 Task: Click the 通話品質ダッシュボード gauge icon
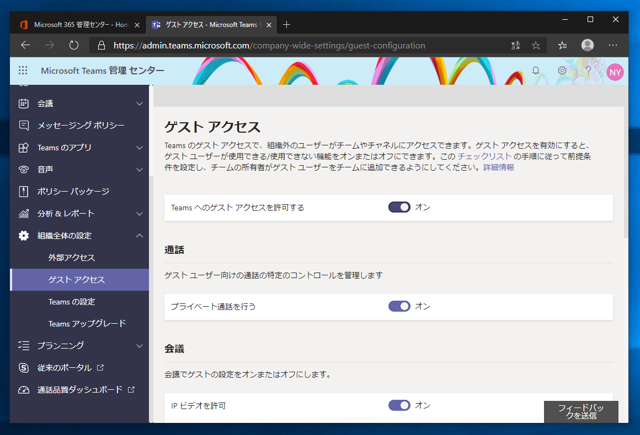point(24,390)
